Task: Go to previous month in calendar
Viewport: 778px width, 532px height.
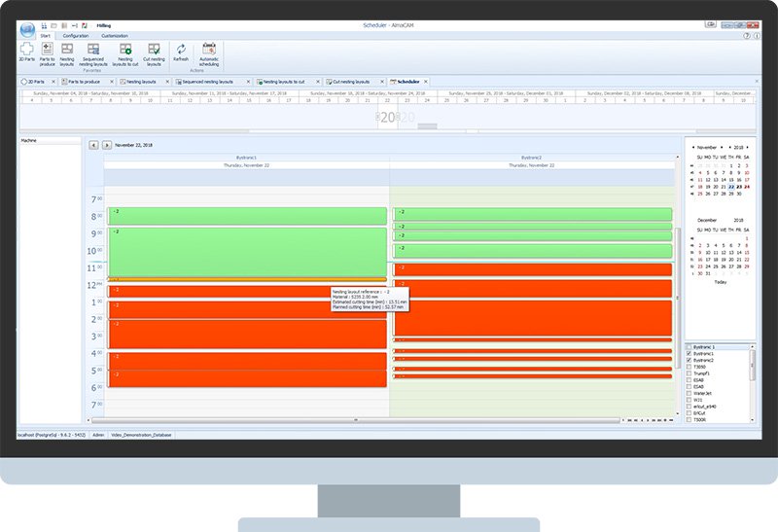Action: 691,147
